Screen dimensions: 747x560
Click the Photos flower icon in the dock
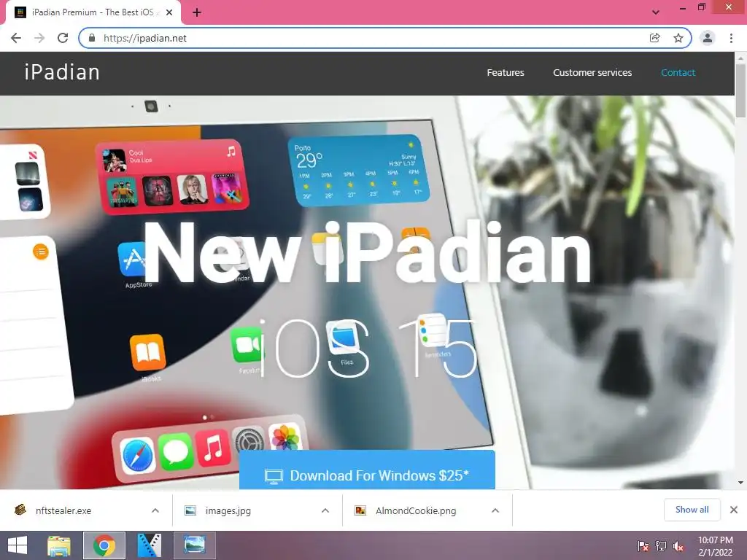point(285,437)
